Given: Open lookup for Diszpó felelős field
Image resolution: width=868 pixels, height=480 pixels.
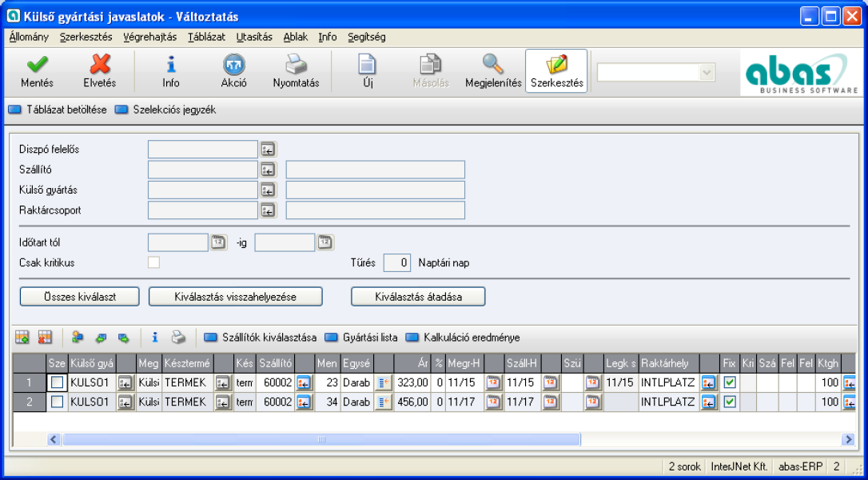Looking at the screenshot, I should (269, 150).
